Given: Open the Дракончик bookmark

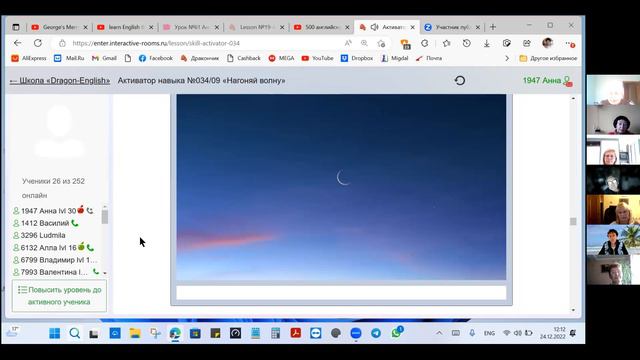Looking at the screenshot, I should tap(200, 58).
